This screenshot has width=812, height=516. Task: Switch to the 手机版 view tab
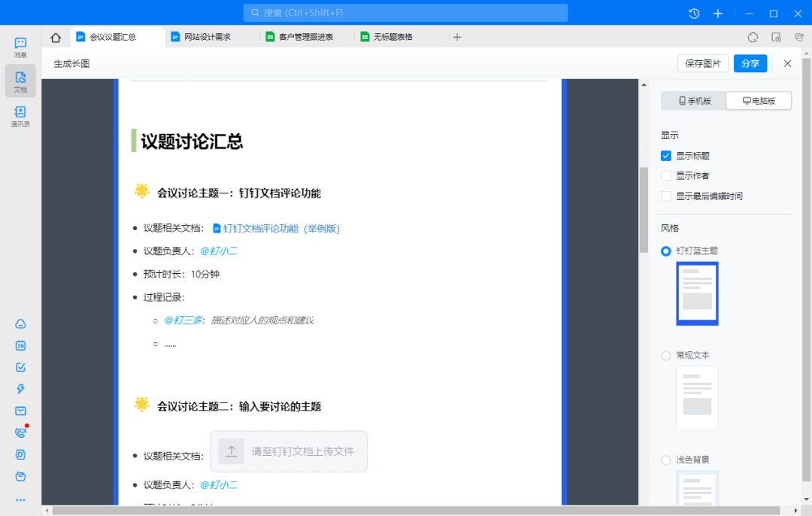tap(694, 101)
